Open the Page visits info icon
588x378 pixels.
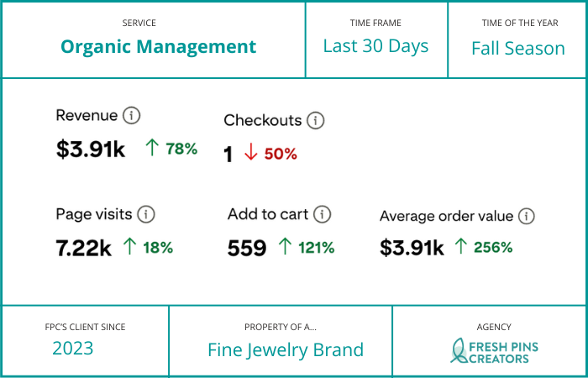point(146,214)
